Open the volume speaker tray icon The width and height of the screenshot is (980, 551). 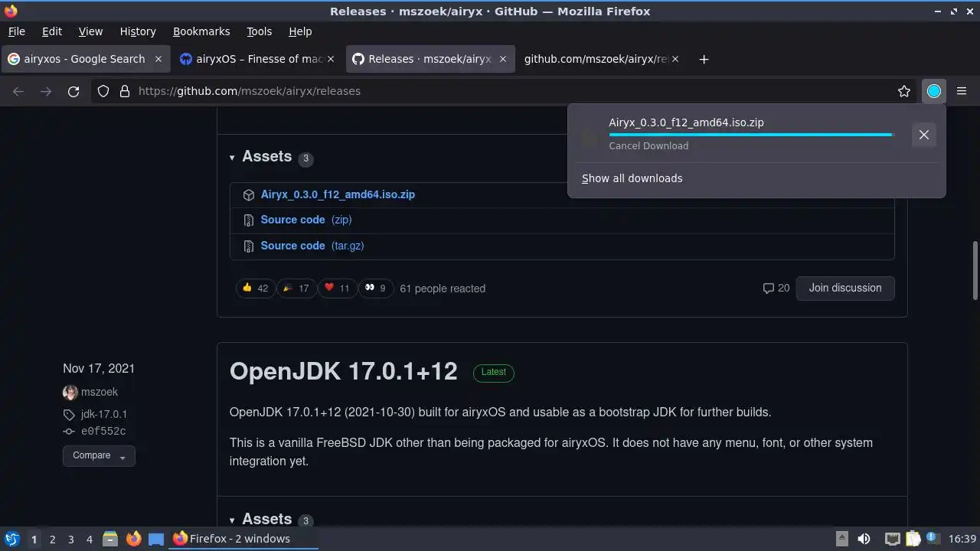[864, 539]
